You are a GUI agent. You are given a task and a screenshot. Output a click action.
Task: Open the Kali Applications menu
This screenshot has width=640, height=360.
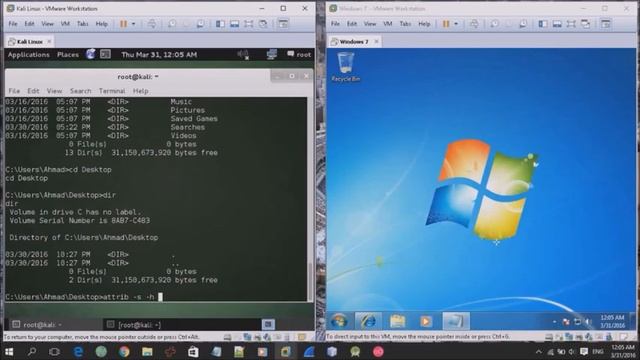point(29,55)
